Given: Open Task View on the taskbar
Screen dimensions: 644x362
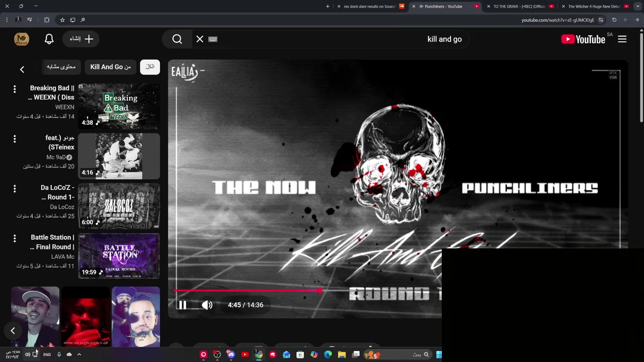Looking at the screenshot, I should pos(356,354).
